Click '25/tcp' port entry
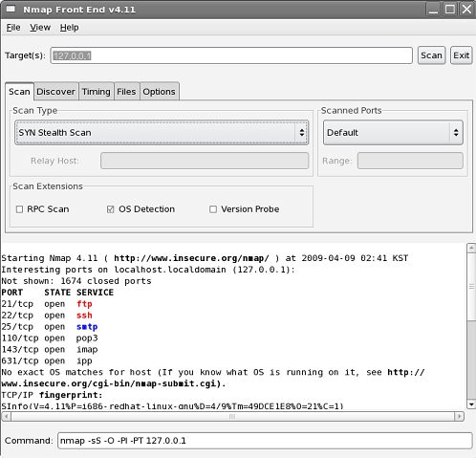This screenshot has height=458, width=476. click(x=17, y=327)
